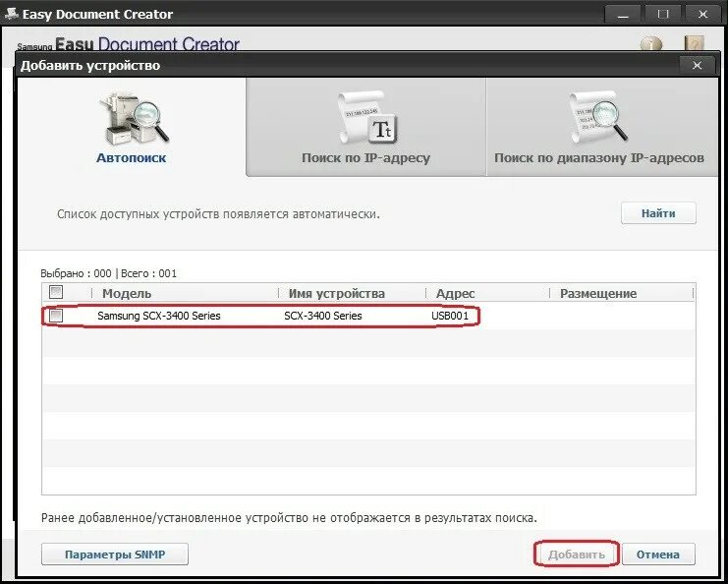Tick the select-all checkbox in the table header
This screenshot has width=728, height=584.
click(56, 292)
